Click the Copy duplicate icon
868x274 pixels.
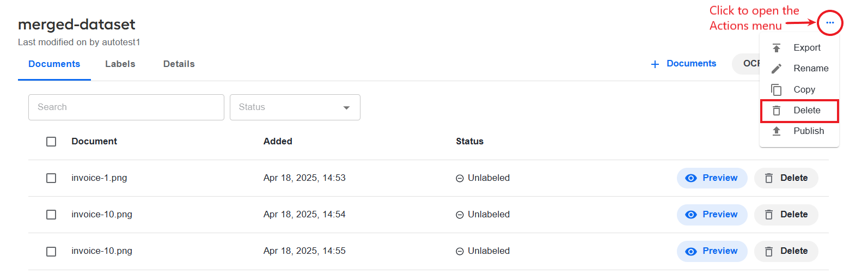[x=777, y=89]
